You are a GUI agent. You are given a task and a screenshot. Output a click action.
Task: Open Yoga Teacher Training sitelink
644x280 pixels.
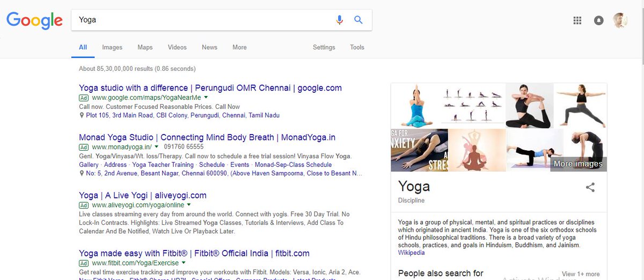[163, 165]
